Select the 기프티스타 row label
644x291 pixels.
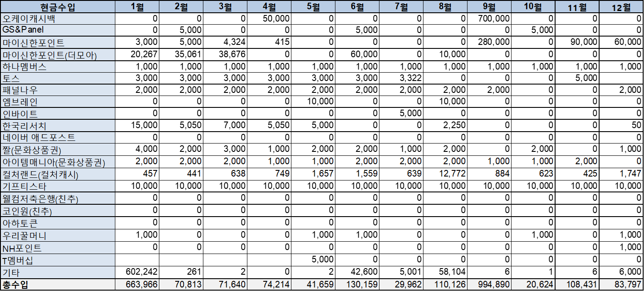point(58,186)
